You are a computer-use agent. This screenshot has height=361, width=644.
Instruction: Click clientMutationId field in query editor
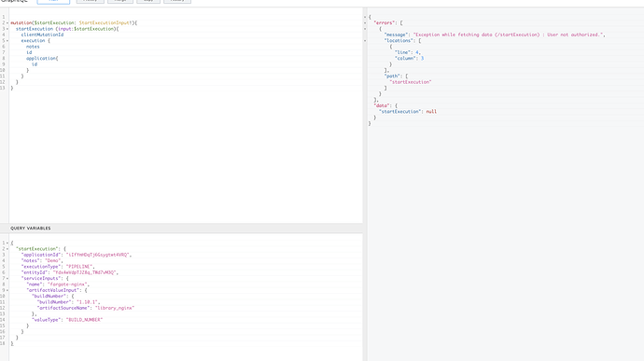click(x=42, y=35)
